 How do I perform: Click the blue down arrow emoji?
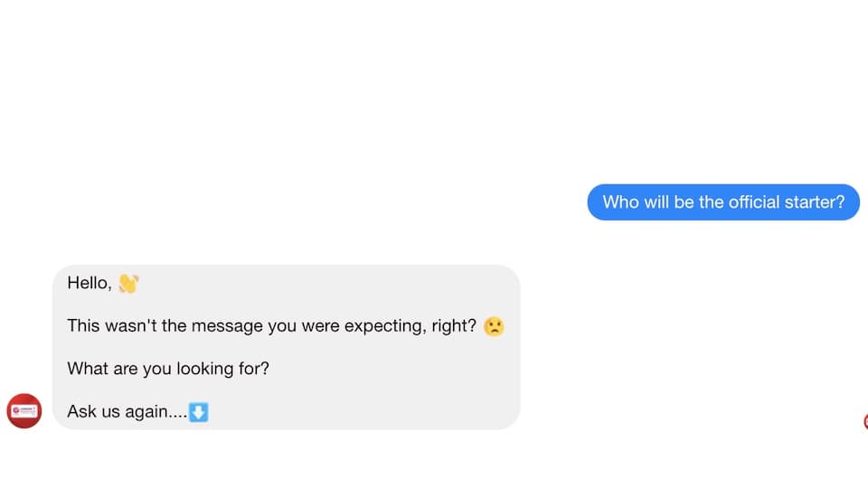(x=198, y=412)
